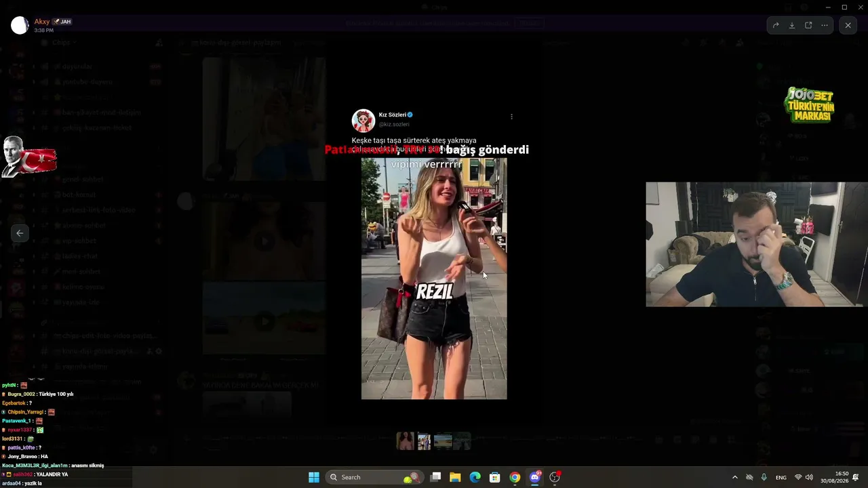The width and height of the screenshot is (868, 488).
Task: Close the image viewer with X
Action: pos(848,25)
